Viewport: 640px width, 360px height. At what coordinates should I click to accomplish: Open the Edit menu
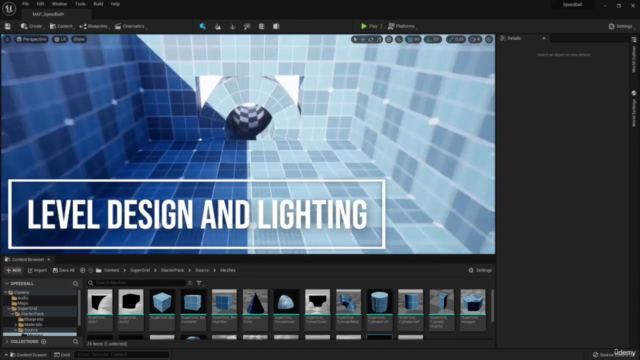tap(40, 4)
